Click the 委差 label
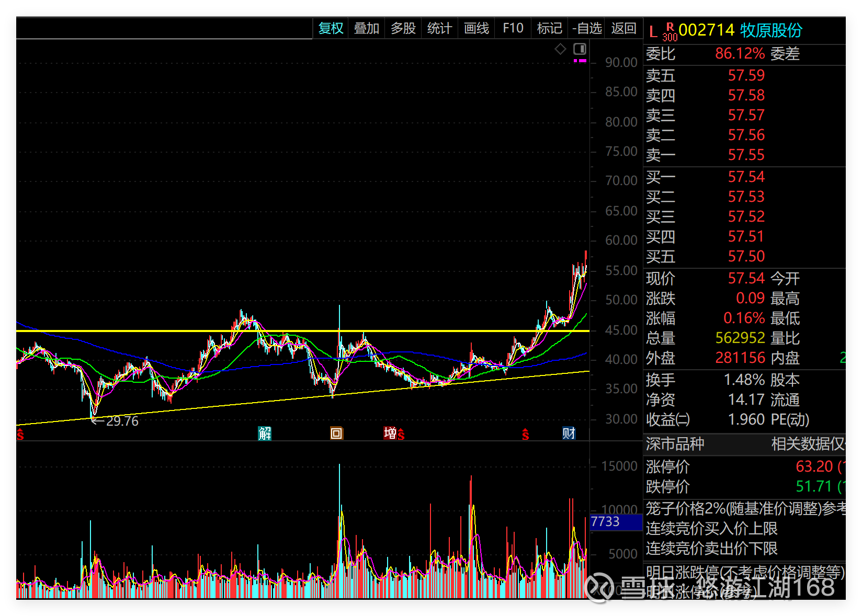862x616 pixels. 785,53
